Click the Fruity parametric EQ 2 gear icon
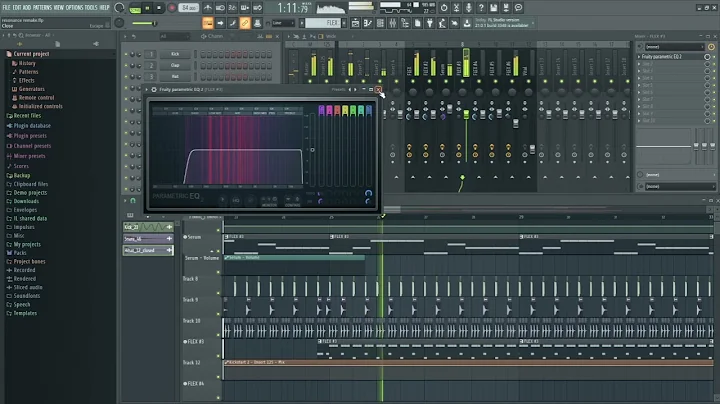The height and width of the screenshot is (404, 720). tap(154, 90)
